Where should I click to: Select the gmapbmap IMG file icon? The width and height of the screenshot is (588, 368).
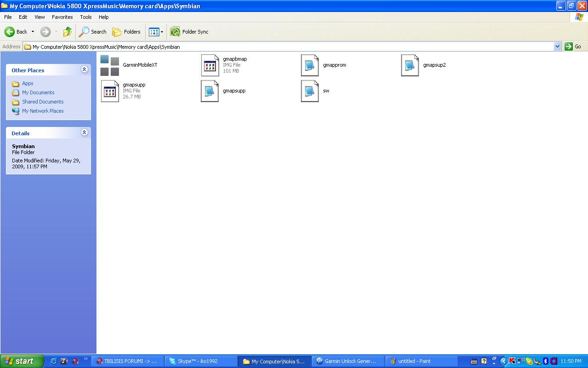point(210,65)
